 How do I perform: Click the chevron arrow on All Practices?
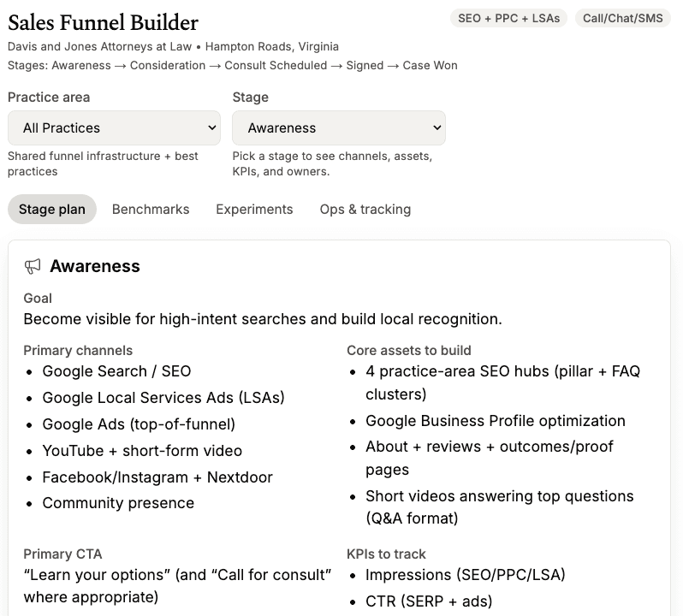pos(211,128)
